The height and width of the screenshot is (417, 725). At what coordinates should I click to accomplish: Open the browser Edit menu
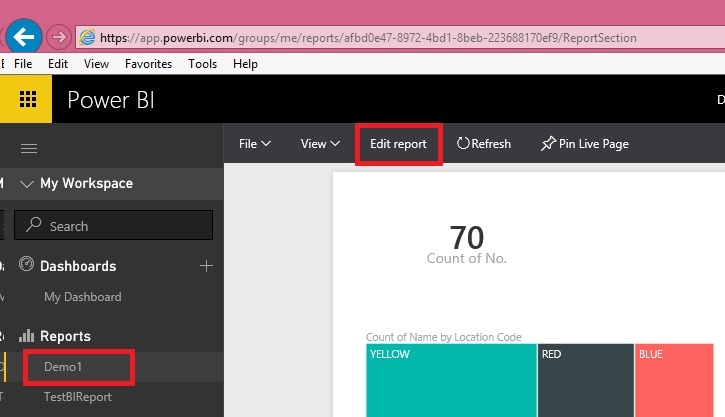[58, 64]
